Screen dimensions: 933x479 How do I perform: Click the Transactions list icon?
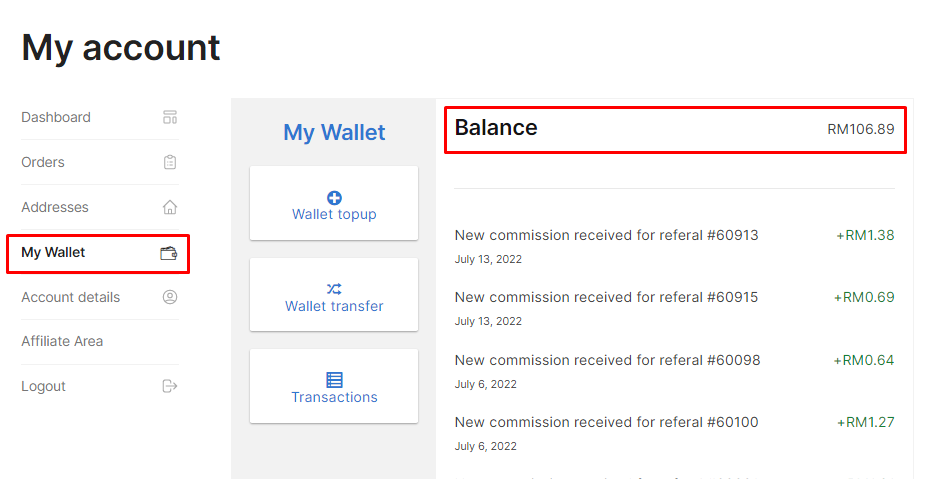[334, 380]
